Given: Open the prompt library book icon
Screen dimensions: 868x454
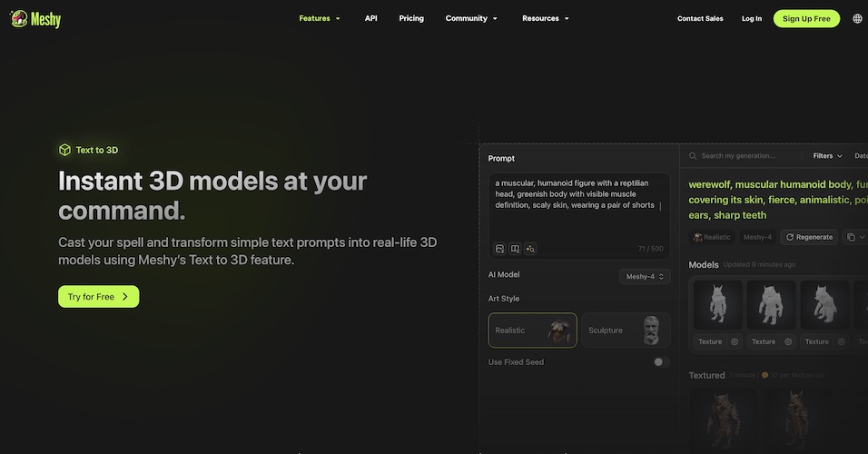Looking at the screenshot, I should [515, 249].
